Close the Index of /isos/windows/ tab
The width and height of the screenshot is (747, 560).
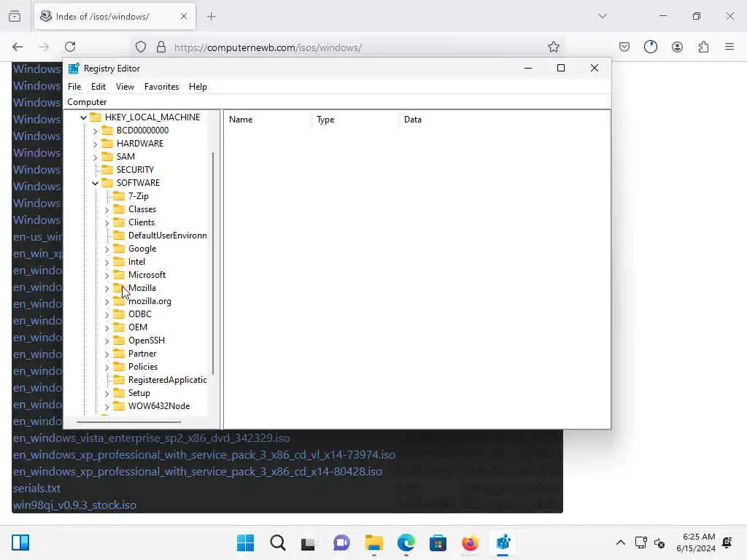tap(184, 16)
